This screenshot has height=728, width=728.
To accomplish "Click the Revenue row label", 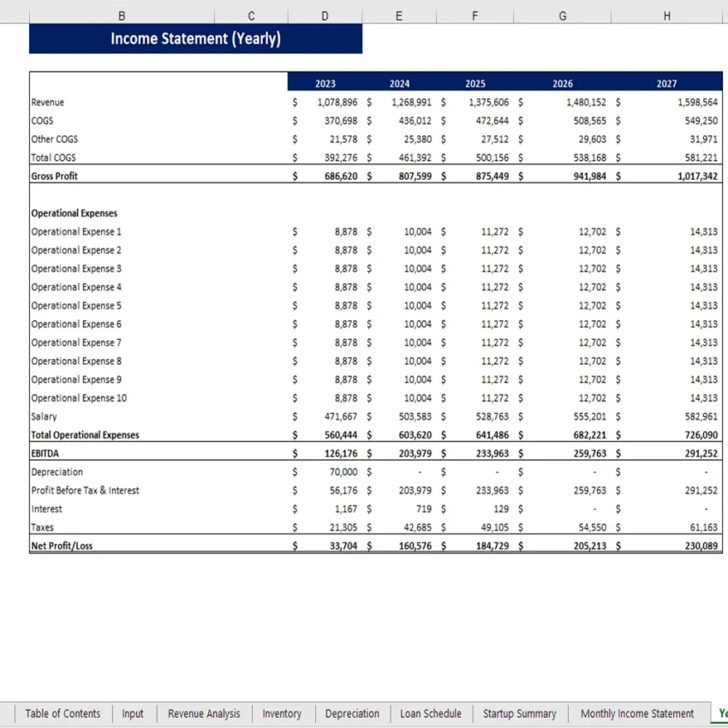I will (47, 102).
